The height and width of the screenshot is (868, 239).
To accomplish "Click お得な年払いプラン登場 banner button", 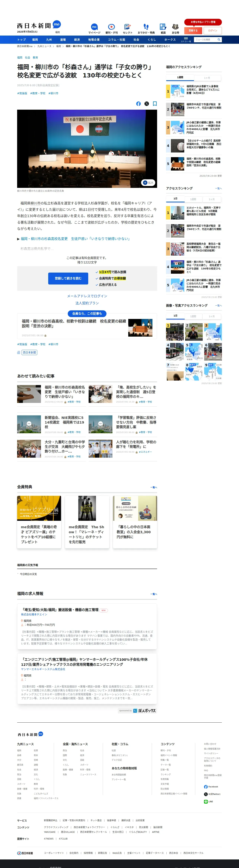I will [203, 22].
